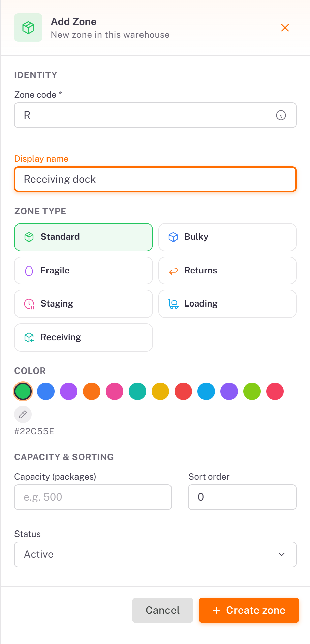
Task: Click the info icon in Zone code field
Action: 281,115
